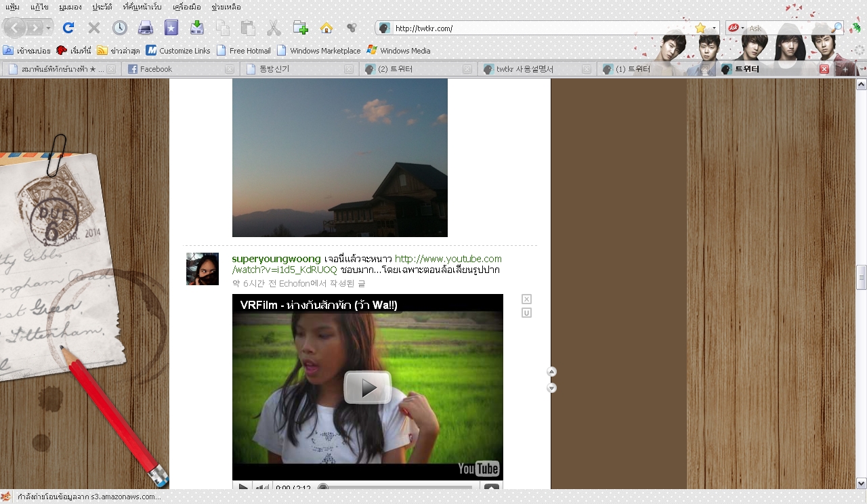Switch to the (1) 트위터 tab
867x504 pixels.
pyautogui.click(x=656, y=69)
